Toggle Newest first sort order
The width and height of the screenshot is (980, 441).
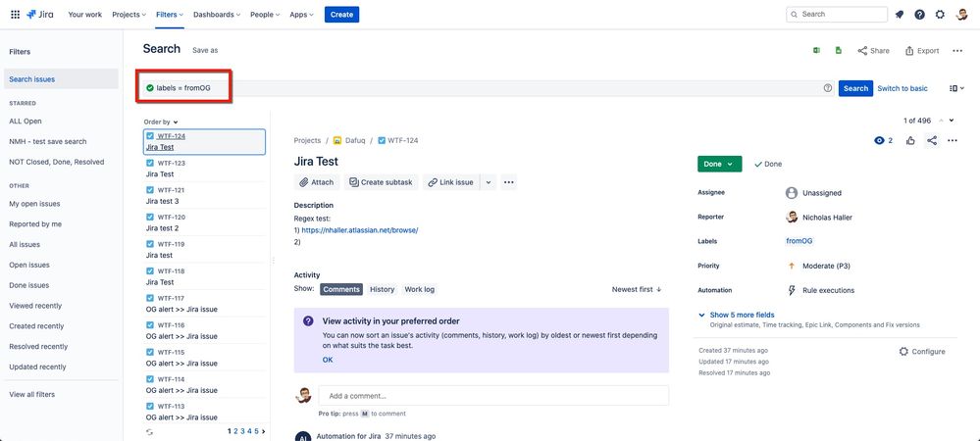pyautogui.click(x=637, y=289)
